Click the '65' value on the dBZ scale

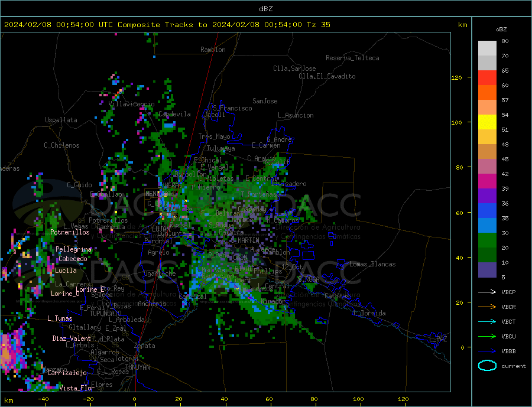click(505, 70)
